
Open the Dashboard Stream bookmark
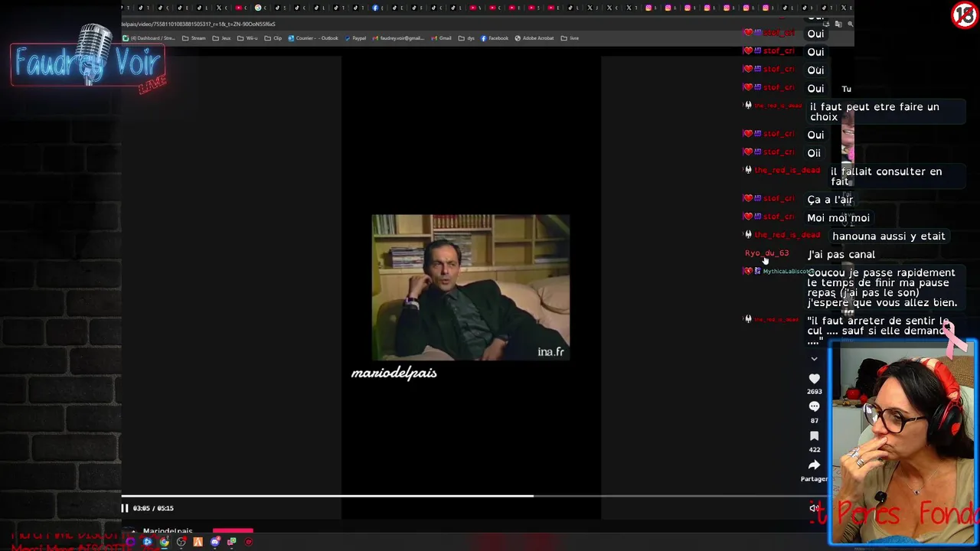pyautogui.click(x=149, y=38)
